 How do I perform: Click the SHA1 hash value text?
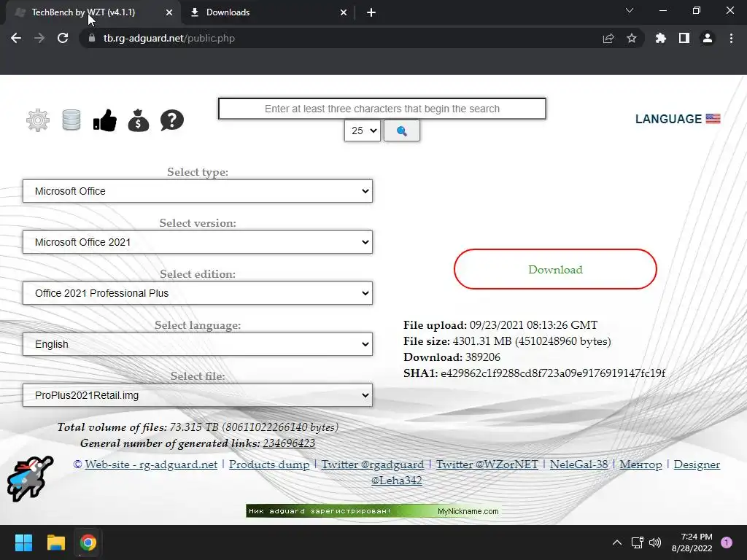point(553,373)
